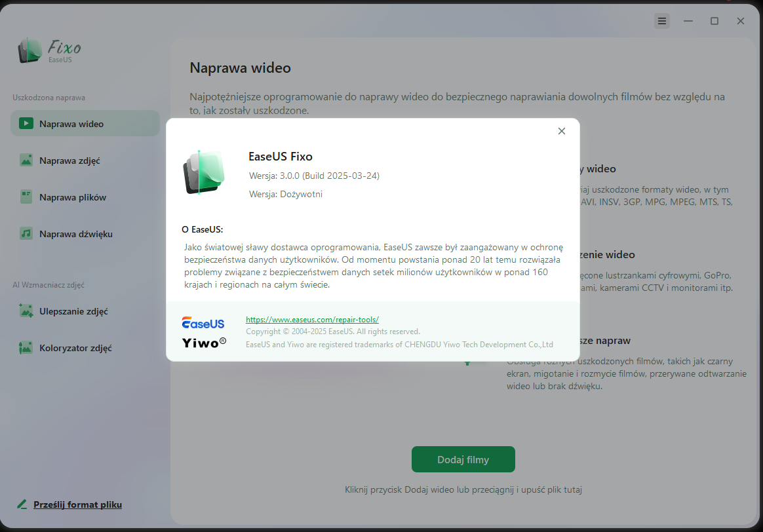Click the EaseUS Fixo title in the dialog
Viewport: 763px width, 532px height.
281,157
